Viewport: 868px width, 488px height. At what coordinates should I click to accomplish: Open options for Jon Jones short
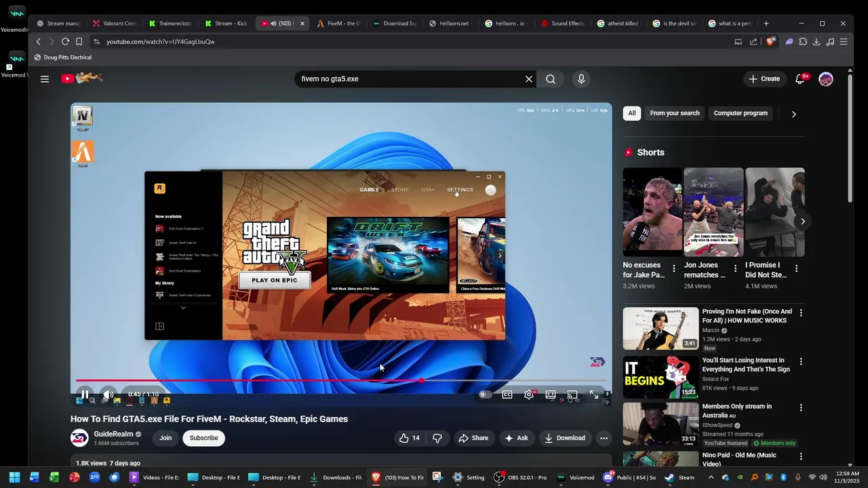734,268
